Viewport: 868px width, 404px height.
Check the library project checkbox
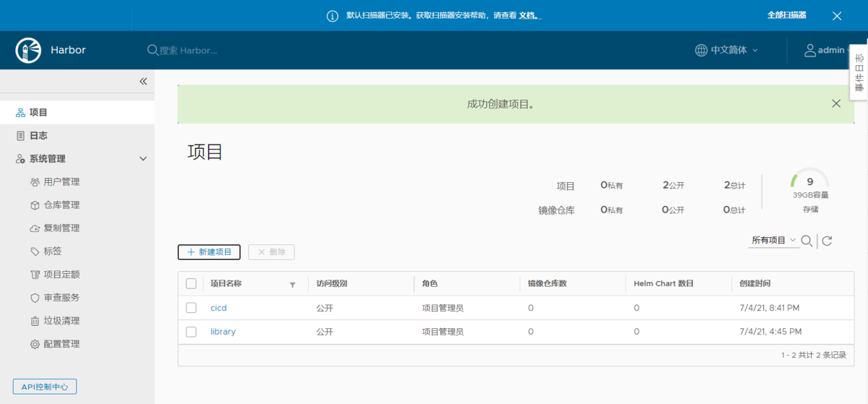191,332
